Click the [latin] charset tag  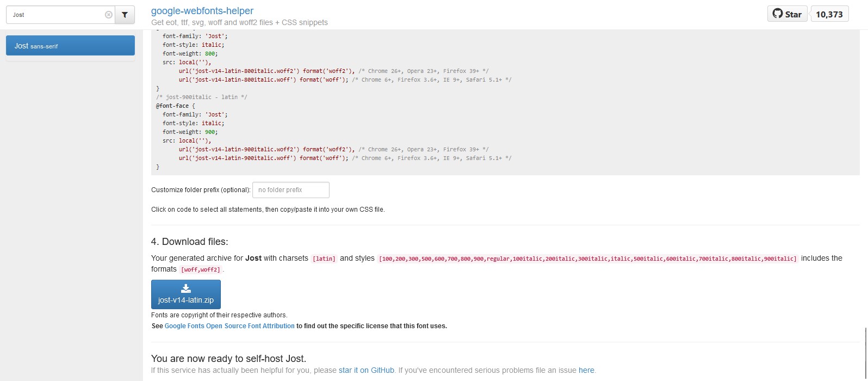click(324, 259)
